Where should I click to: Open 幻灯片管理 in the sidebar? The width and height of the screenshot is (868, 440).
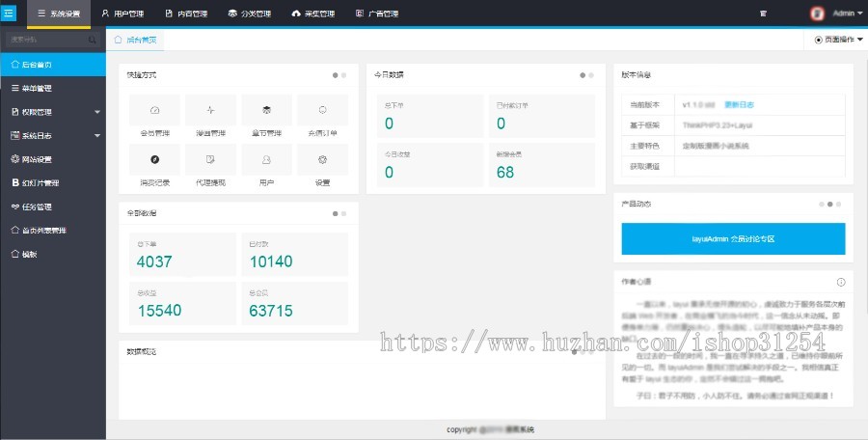coord(53,183)
